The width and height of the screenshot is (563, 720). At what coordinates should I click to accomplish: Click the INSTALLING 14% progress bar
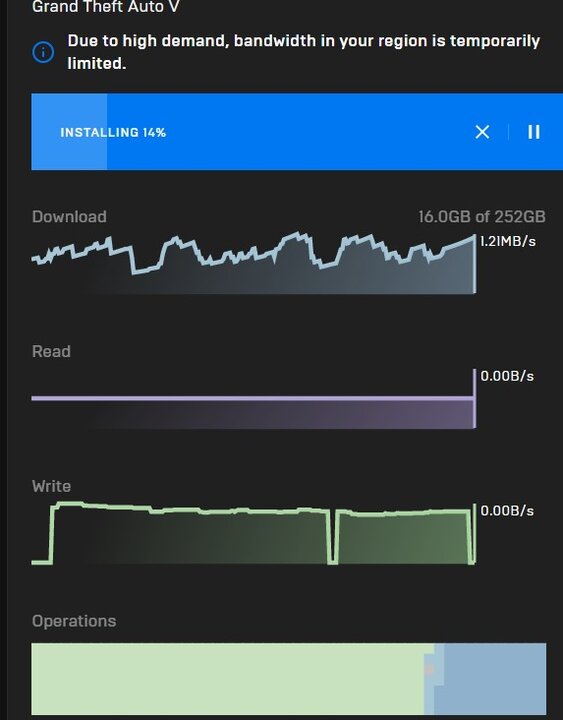297,132
